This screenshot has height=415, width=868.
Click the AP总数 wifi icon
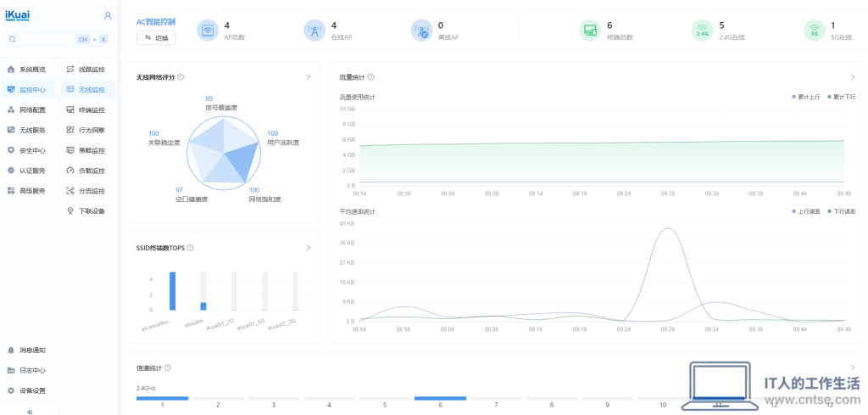(x=208, y=31)
